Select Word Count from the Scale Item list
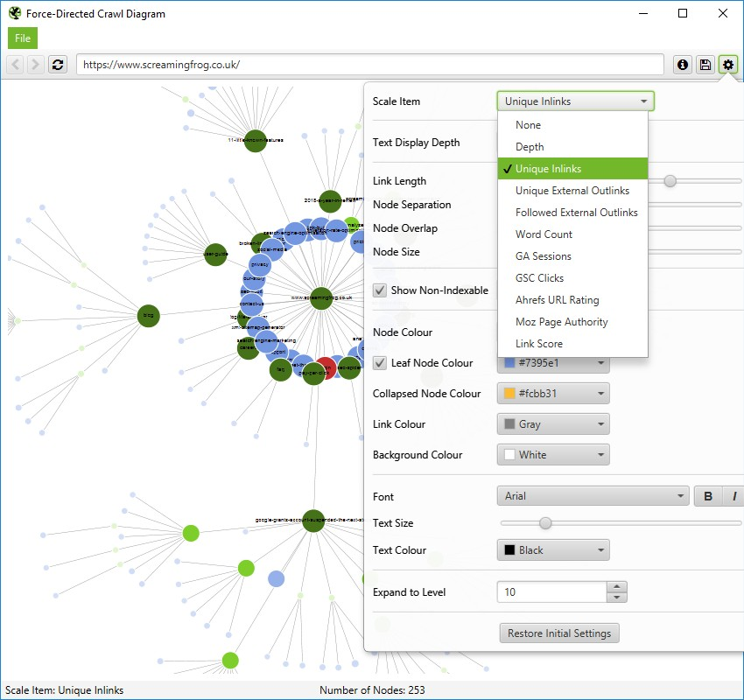Viewport: 744px width, 700px height. 544,234
